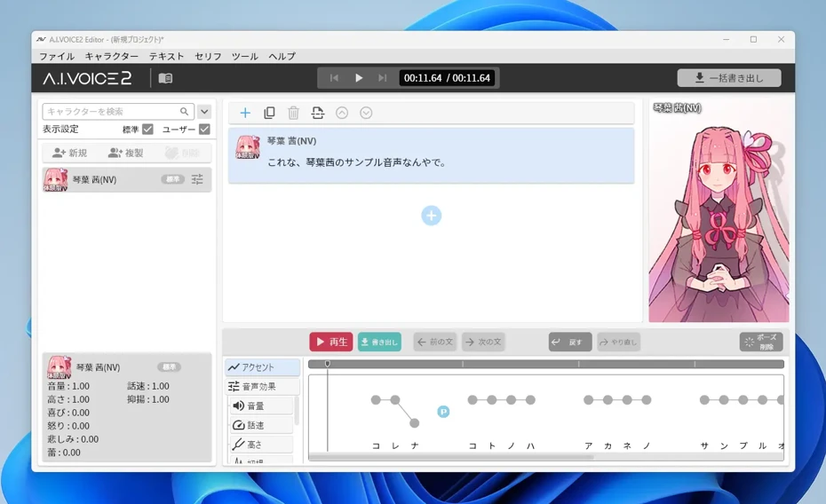The height and width of the screenshot is (504, 826).
Task: Toggle the 標準 display checkbox
Action: pyautogui.click(x=147, y=129)
